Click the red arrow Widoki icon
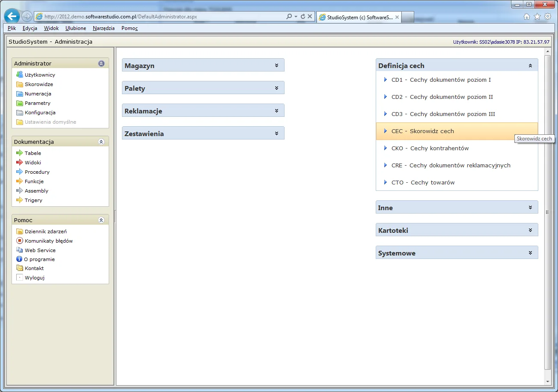 coord(19,162)
